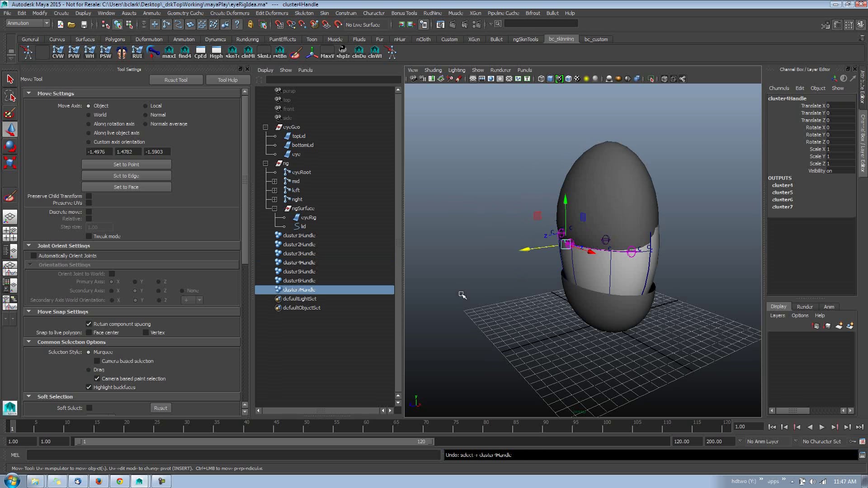Collapse the Joint Orient Settings section
The height and width of the screenshot is (488, 868).
(29, 245)
